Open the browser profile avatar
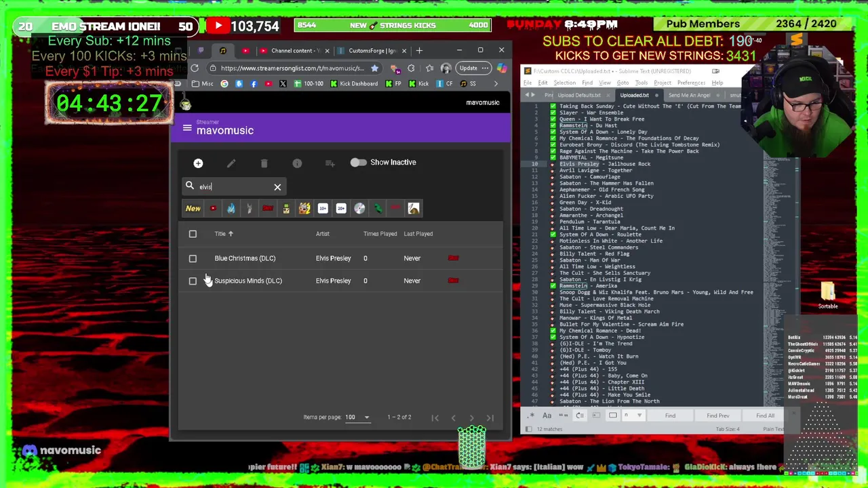 click(446, 68)
